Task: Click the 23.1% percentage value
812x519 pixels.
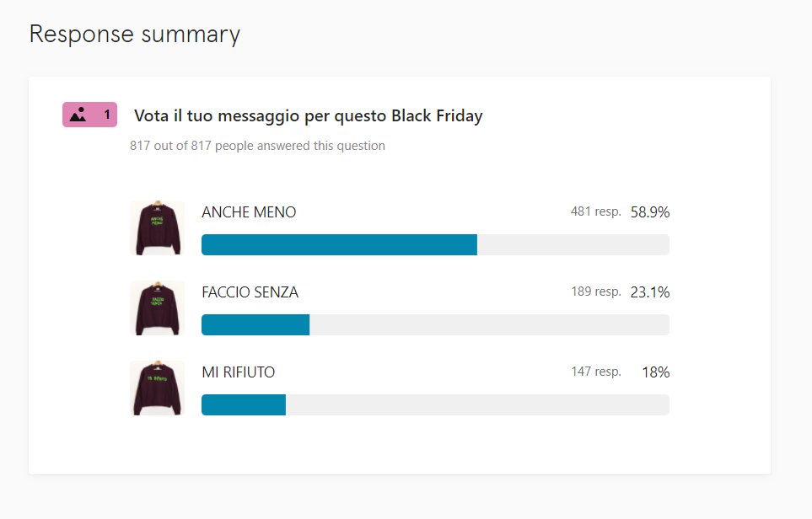Action: (x=650, y=292)
